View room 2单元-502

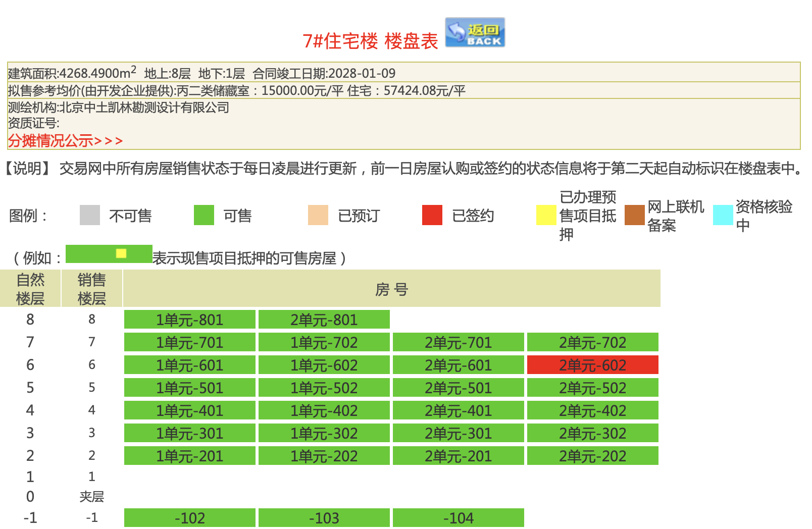tap(593, 388)
